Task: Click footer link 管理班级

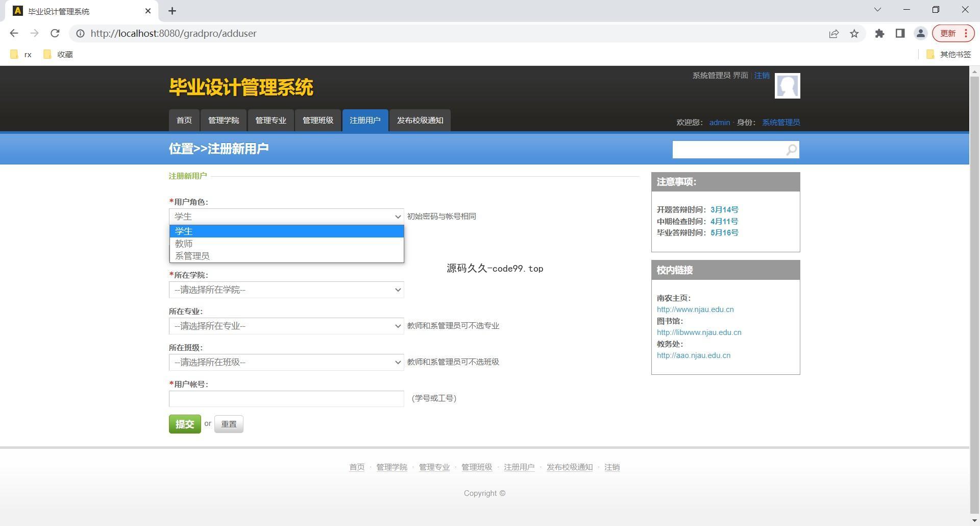Action: click(x=477, y=467)
